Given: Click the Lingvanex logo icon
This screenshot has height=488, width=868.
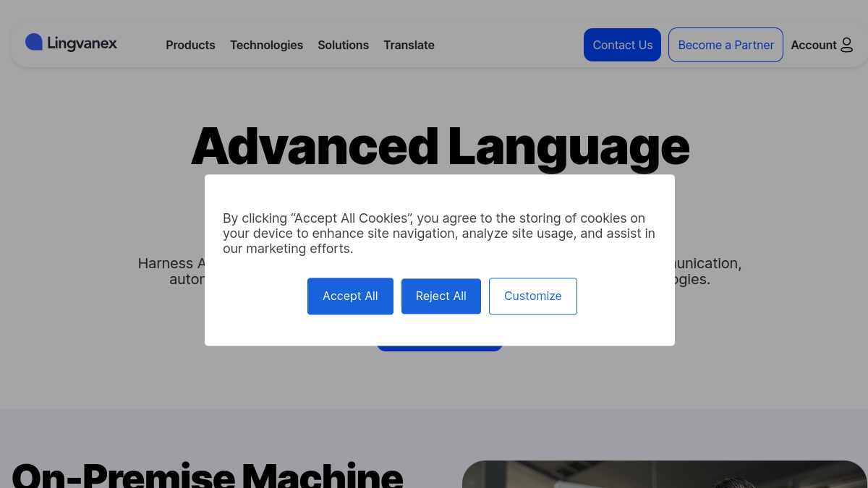Looking at the screenshot, I should [x=34, y=42].
